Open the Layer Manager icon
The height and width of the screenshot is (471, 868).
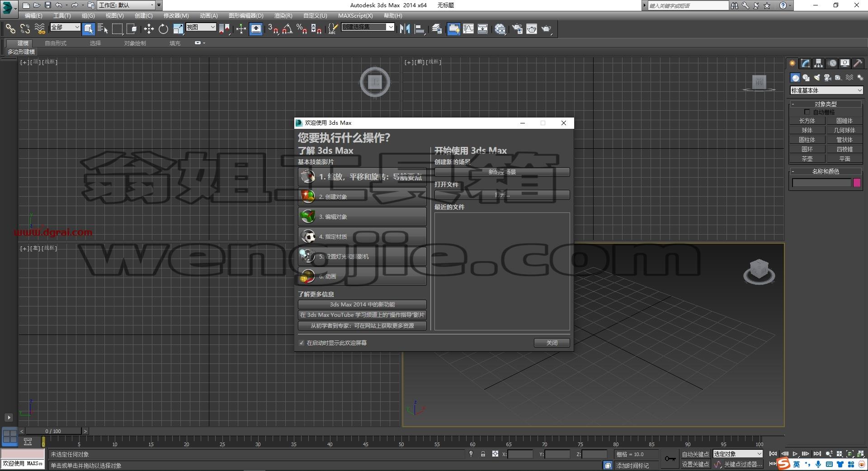[x=437, y=29]
